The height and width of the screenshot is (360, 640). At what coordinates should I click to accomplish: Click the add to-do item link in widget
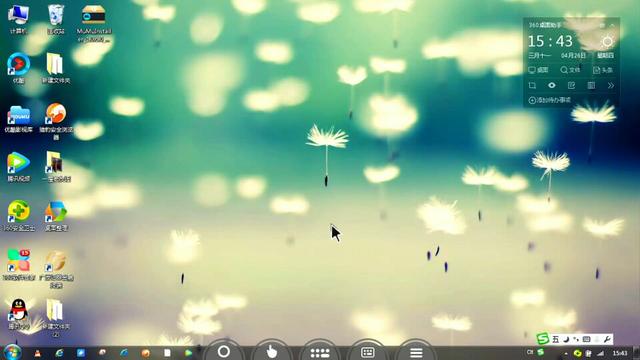point(550,100)
